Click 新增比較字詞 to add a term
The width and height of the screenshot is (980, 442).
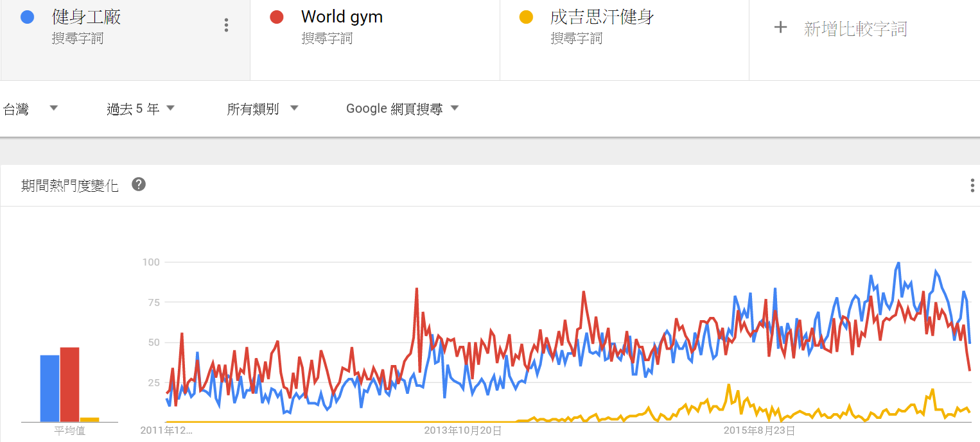[x=855, y=28]
